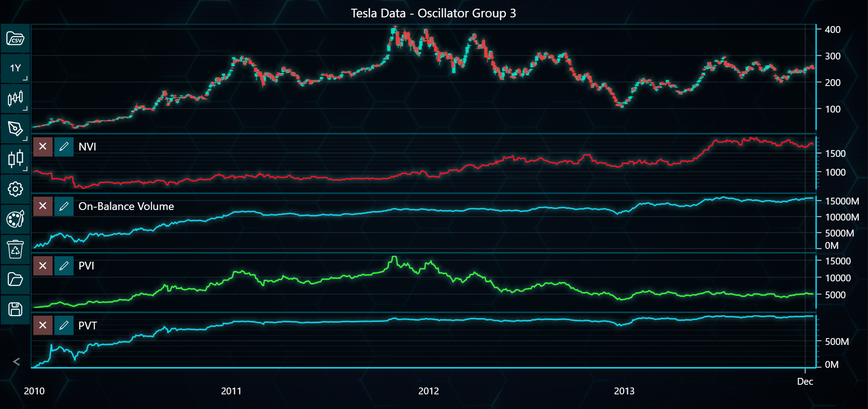
Task: Edit the PVT indicator settings
Action: [x=64, y=325]
